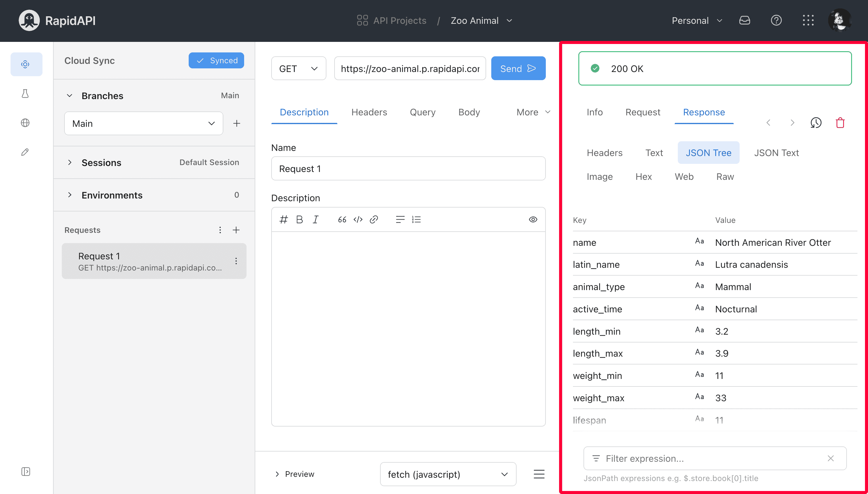Go to next response with right arrow

point(792,123)
